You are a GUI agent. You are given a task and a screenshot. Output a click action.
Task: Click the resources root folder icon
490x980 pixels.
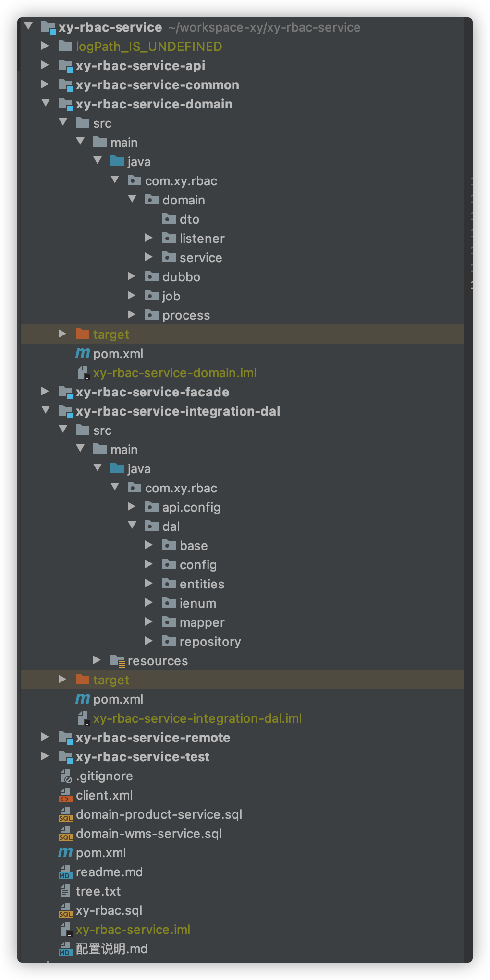pos(118,661)
